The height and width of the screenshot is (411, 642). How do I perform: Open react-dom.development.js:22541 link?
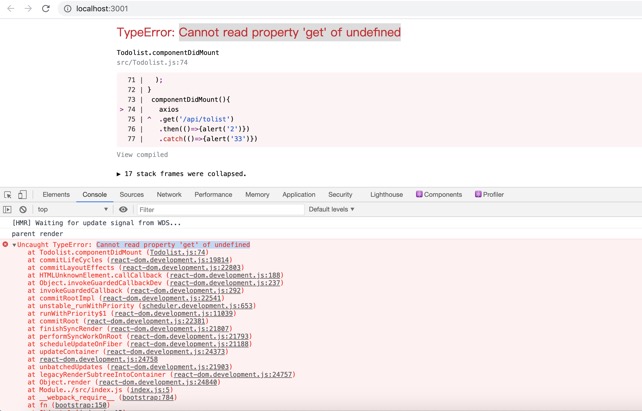(162, 298)
